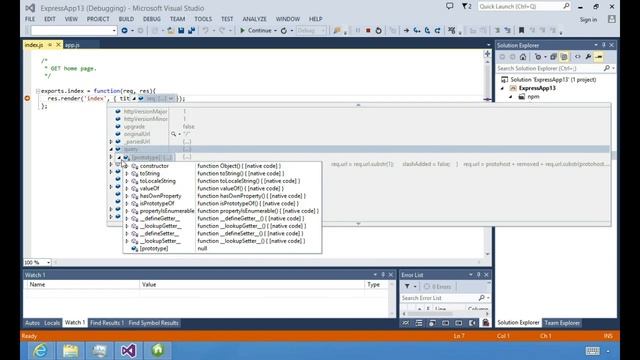The width and height of the screenshot is (640, 360).
Task: Expand the hasOwnProperty node in datatip
Action: 127,196
